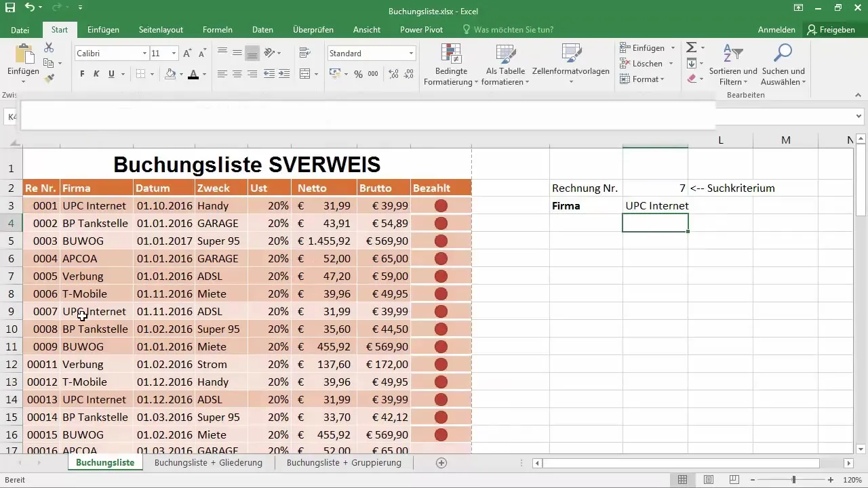The image size is (868, 488).
Task: Switch to the Buchungsliste + Gliederung sheet
Action: coord(208,463)
